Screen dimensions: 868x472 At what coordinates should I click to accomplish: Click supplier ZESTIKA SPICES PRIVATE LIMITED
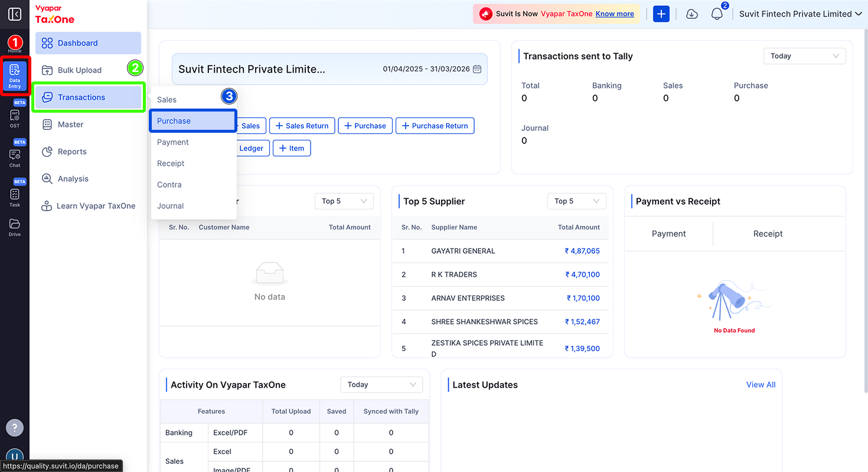pos(487,348)
